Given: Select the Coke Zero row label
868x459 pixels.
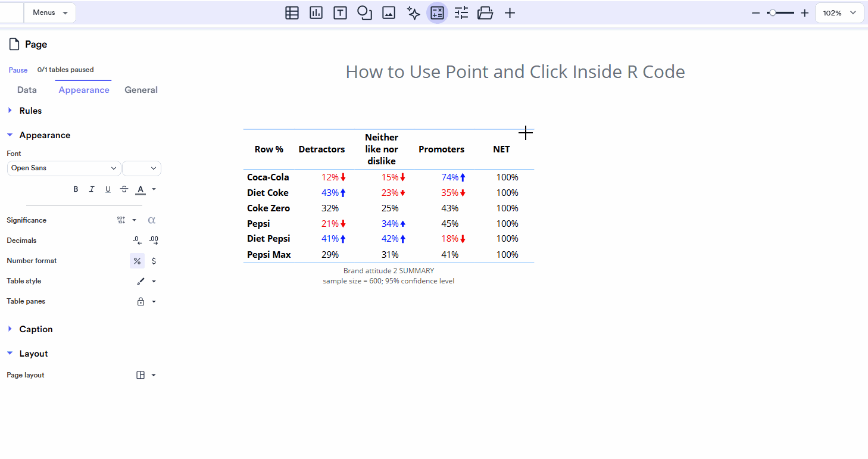Looking at the screenshot, I should (x=268, y=208).
